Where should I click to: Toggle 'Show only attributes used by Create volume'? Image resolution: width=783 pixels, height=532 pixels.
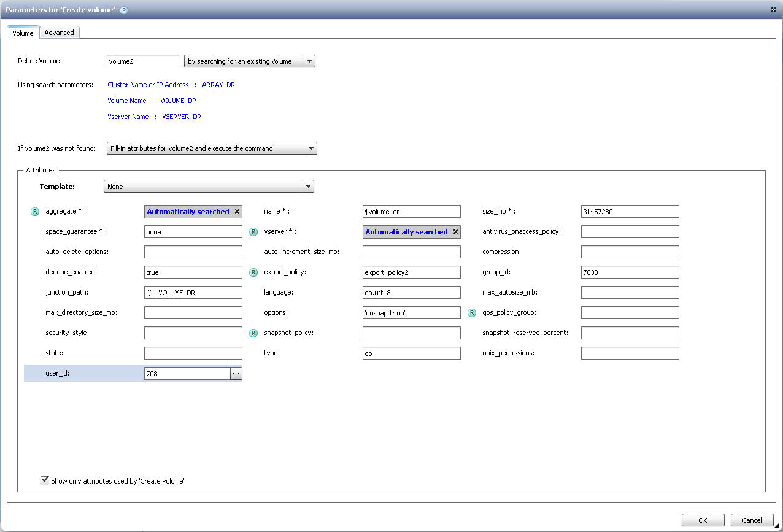click(44, 480)
